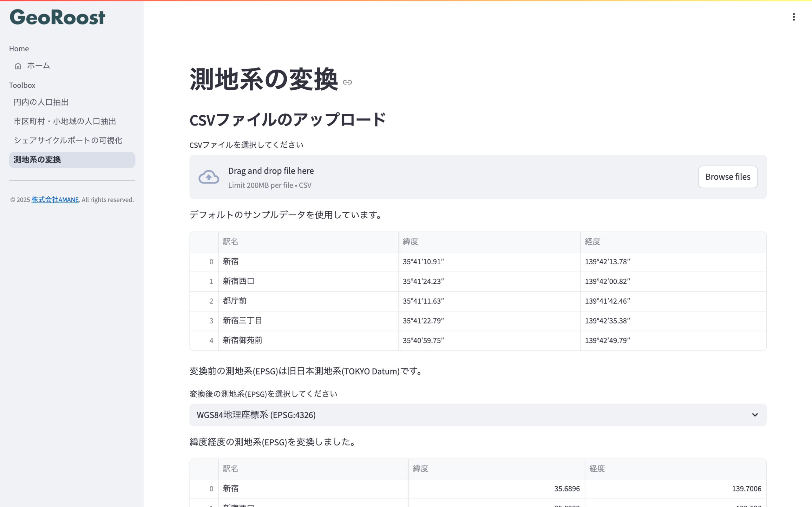Open the three-dot main menu
812x507 pixels.
[x=794, y=17]
